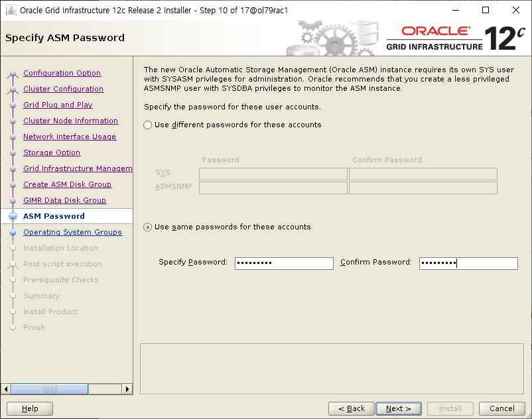The width and height of the screenshot is (532, 419).
Task: Click the Confirm Password input field
Action: [x=468, y=263]
